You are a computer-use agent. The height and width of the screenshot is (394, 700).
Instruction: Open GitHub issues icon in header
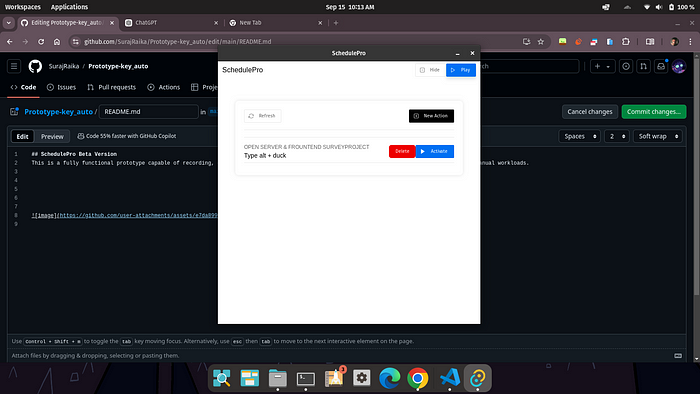626,66
